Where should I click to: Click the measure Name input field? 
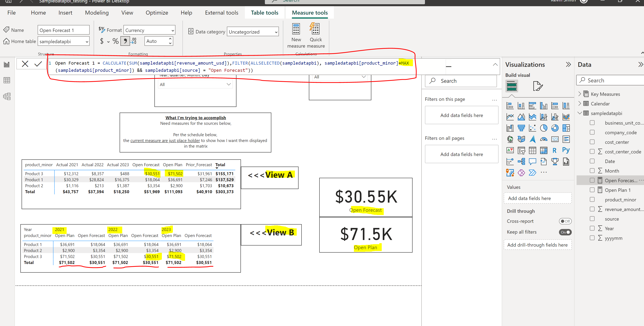(x=63, y=30)
